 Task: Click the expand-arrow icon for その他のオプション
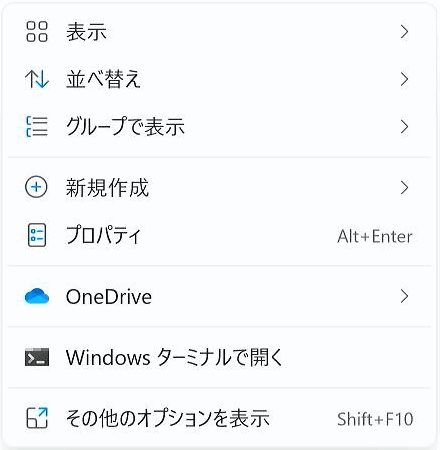click(37, 418)
